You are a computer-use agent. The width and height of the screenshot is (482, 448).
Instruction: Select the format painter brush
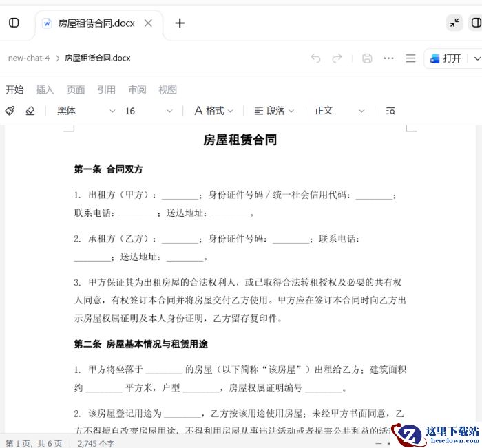10,111
